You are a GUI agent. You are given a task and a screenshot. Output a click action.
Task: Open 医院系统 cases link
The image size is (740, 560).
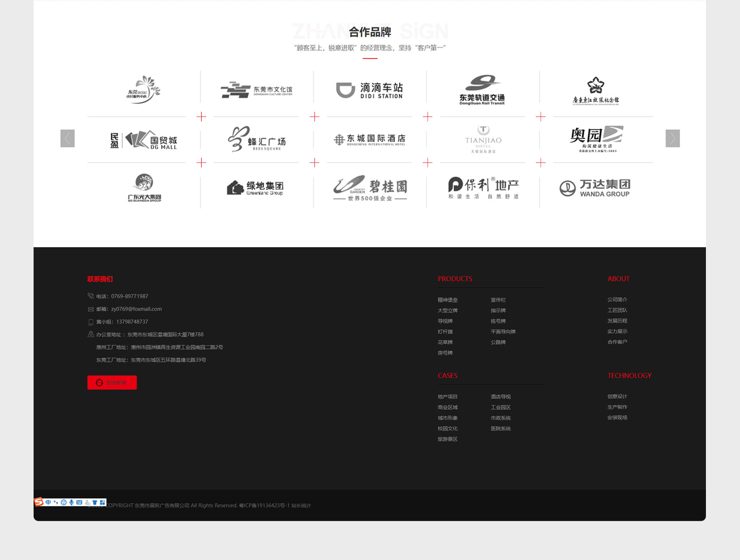pyautogui.click(x=500, y=429)
